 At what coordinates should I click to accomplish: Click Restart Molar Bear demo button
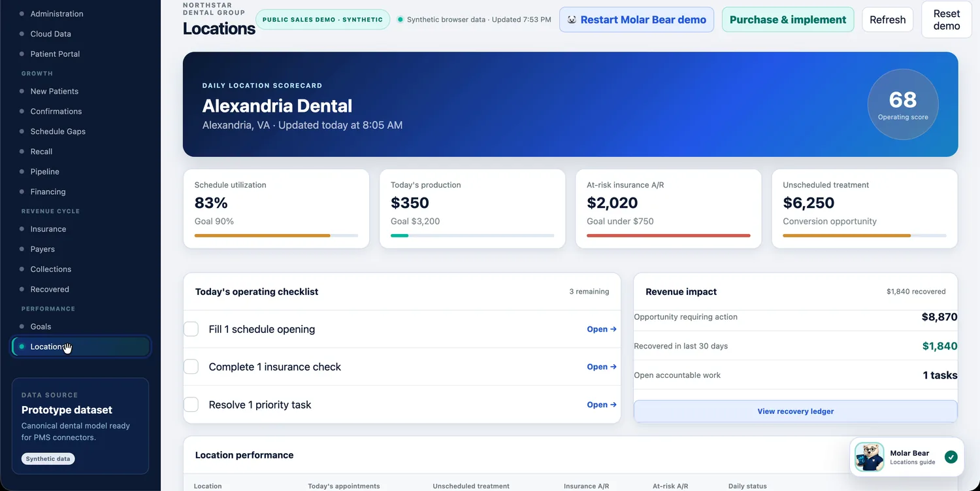[637, 20]
